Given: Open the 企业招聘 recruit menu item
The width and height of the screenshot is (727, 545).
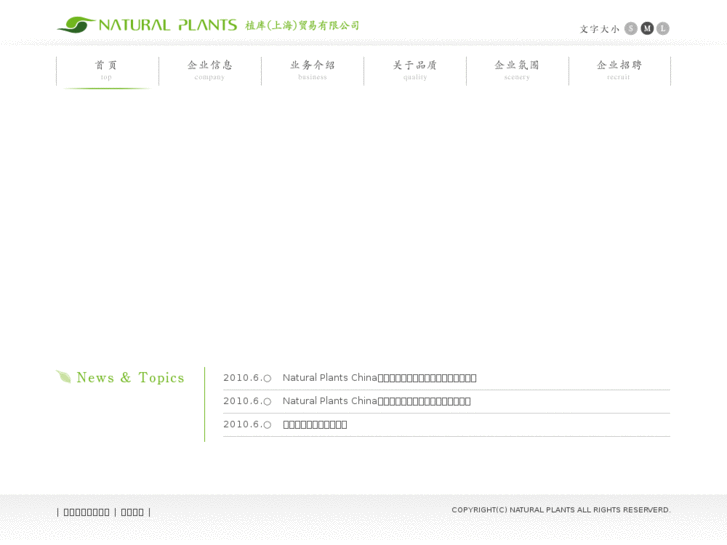Looking at the screenshot, I should click(619, 71).
